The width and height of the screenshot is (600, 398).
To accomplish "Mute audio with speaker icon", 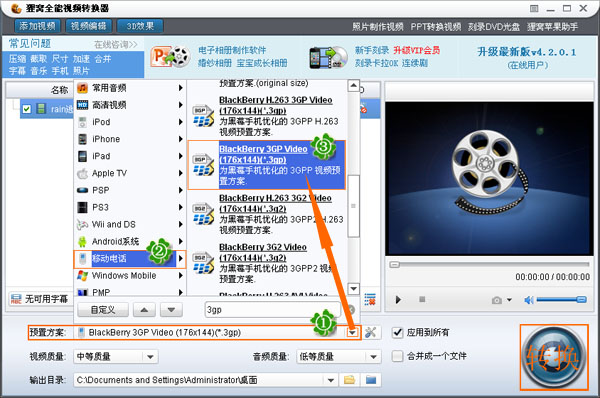I will point(529,300).
